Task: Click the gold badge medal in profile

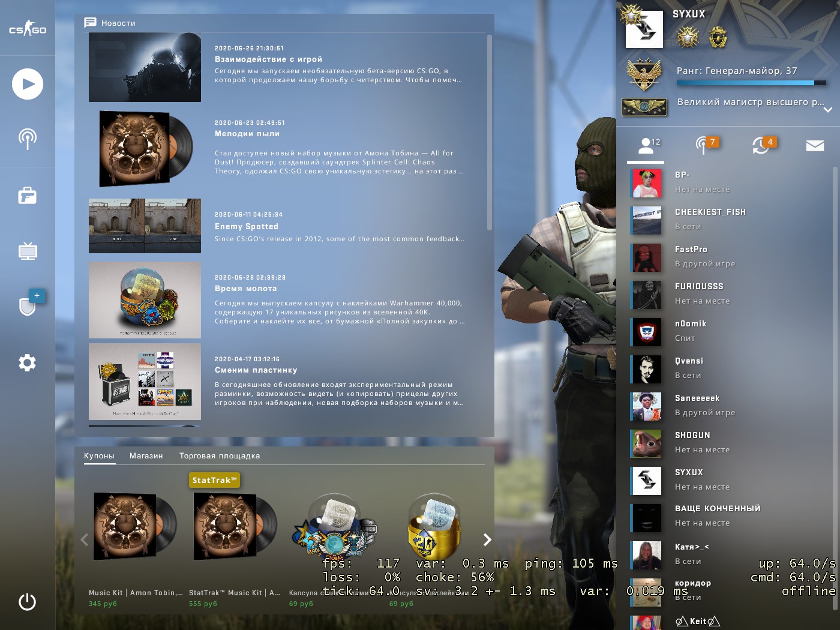Action: 718,38
